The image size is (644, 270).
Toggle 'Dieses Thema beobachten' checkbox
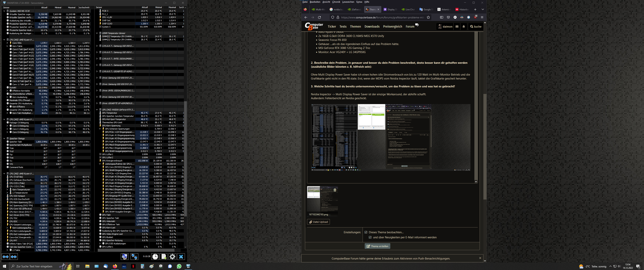point(366,232)
